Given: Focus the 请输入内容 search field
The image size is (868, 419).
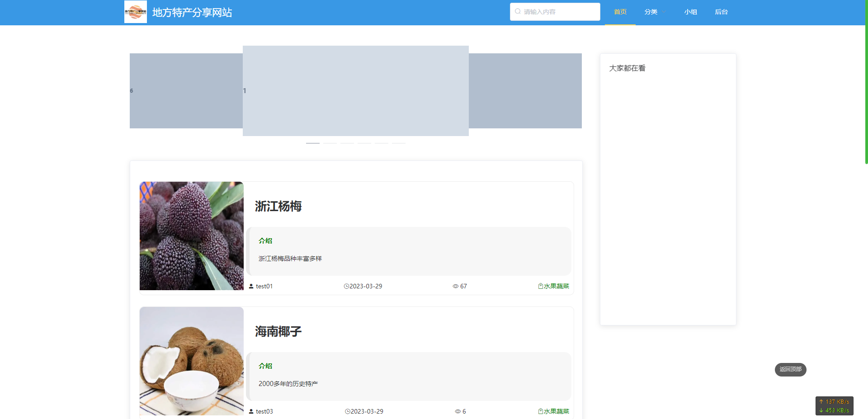Looking at the screenshot, I should point(555,12).
